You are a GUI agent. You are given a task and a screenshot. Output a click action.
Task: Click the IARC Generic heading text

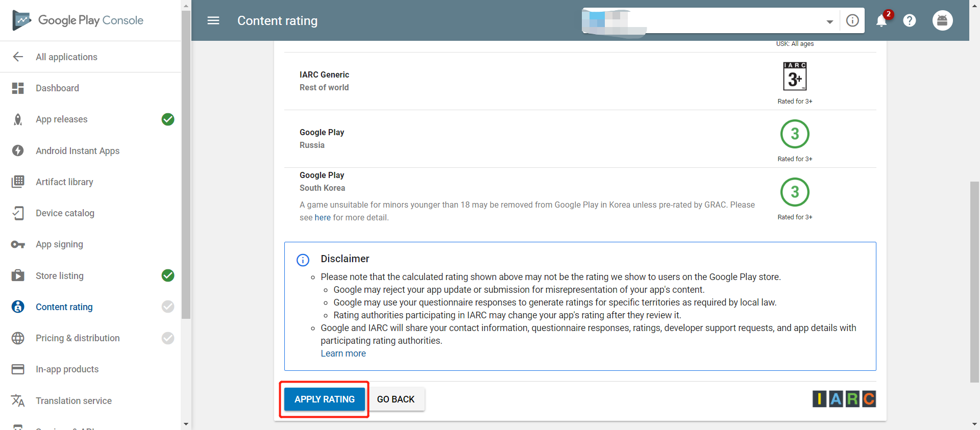(x=324, y=74)
